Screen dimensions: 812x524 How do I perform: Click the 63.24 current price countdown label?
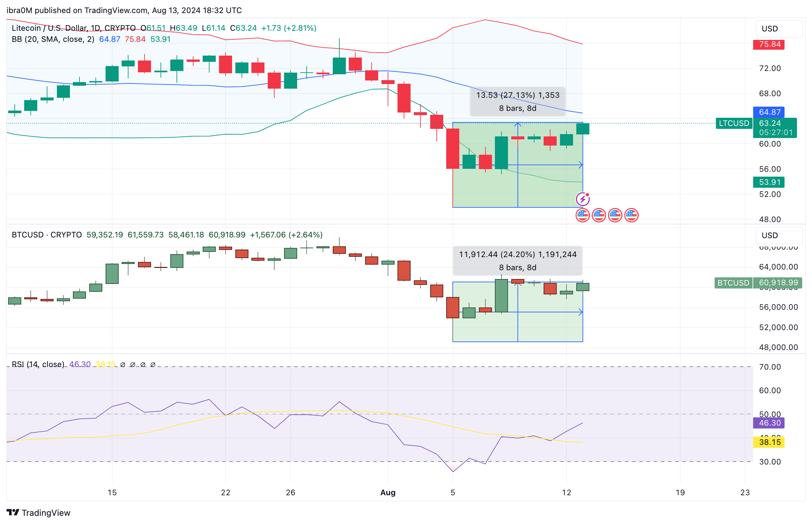click(775, 128)
